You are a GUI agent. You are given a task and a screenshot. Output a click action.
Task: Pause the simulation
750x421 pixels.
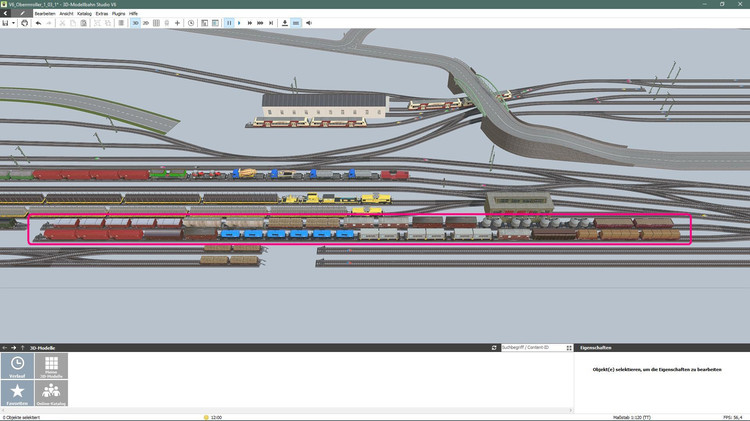click(x=228, y=22)
